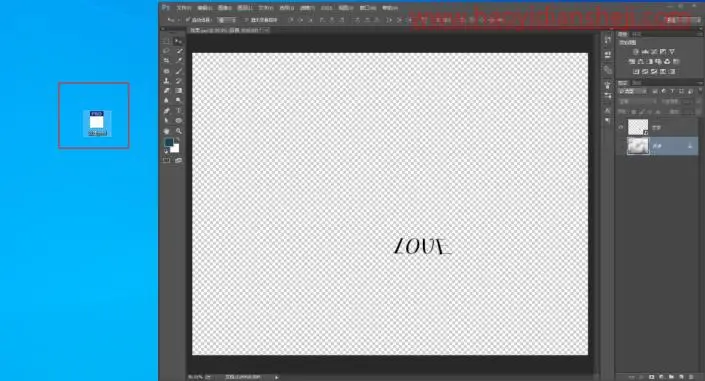Image resolution: width=705 pixels, height=381 pixels.
Task: Add a Brightness/Contrast adjustment
Action: 636,52
